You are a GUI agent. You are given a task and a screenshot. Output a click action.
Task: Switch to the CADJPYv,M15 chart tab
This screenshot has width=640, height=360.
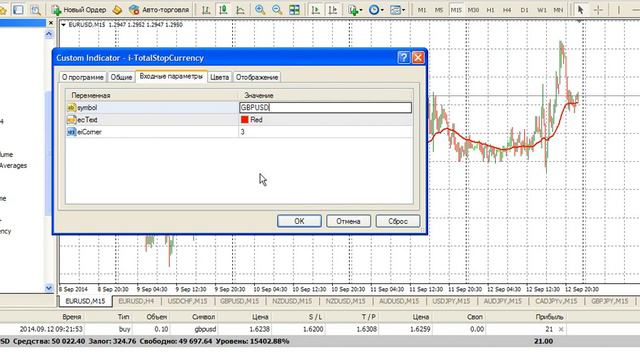(x=556, y=301)
